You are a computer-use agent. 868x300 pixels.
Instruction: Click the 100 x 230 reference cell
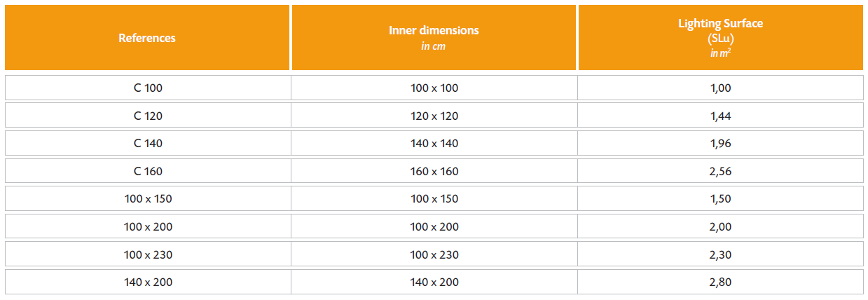click(147, 254)
